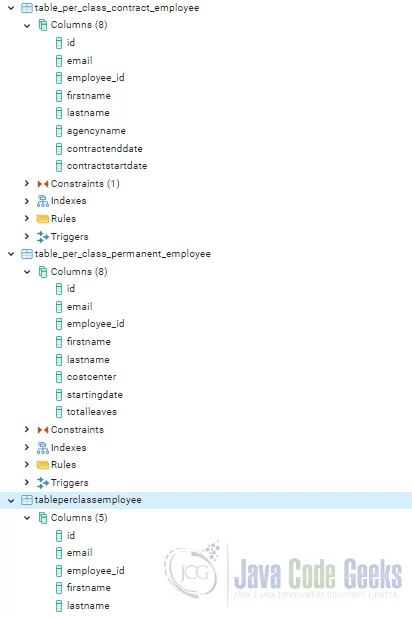Viewport: 412px width, 617px height.
Task: Expand Constraints (1) under contract_employee table
Action: pyautogui.click(x=27, y=183)
